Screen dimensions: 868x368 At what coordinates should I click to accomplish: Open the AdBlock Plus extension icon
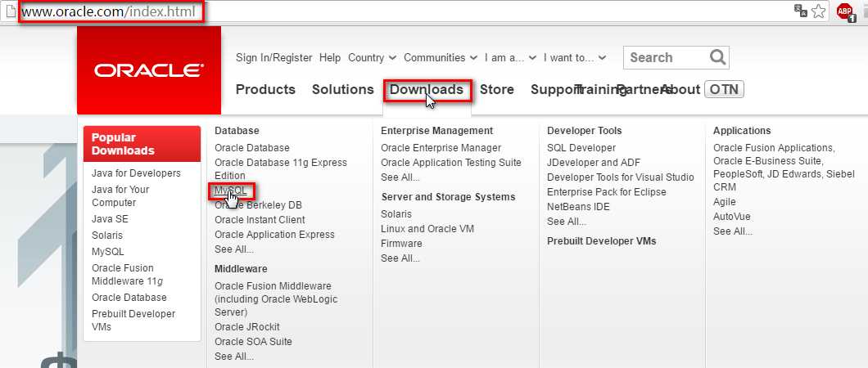click(x=847, y=11)
